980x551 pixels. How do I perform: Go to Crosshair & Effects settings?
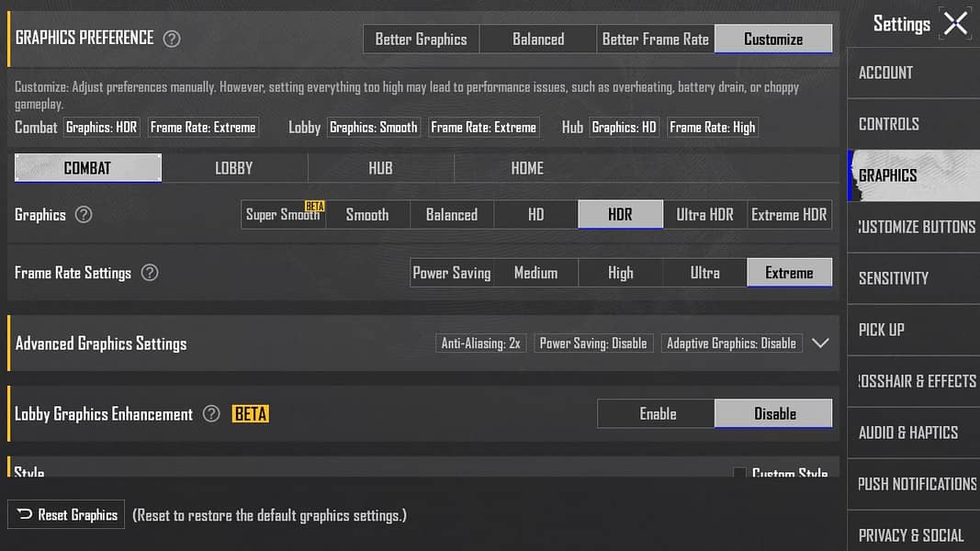click(x=914, y=381)
